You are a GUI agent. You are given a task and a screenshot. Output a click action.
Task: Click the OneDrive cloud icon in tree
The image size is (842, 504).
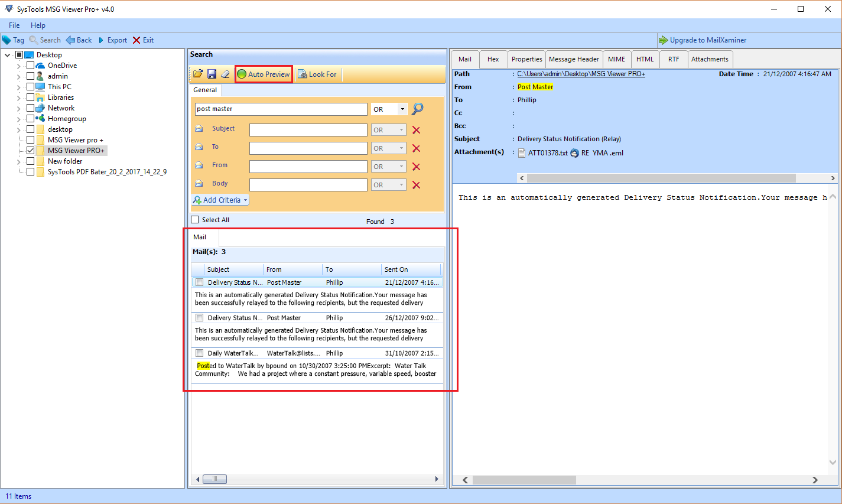(x=40, y=66)
